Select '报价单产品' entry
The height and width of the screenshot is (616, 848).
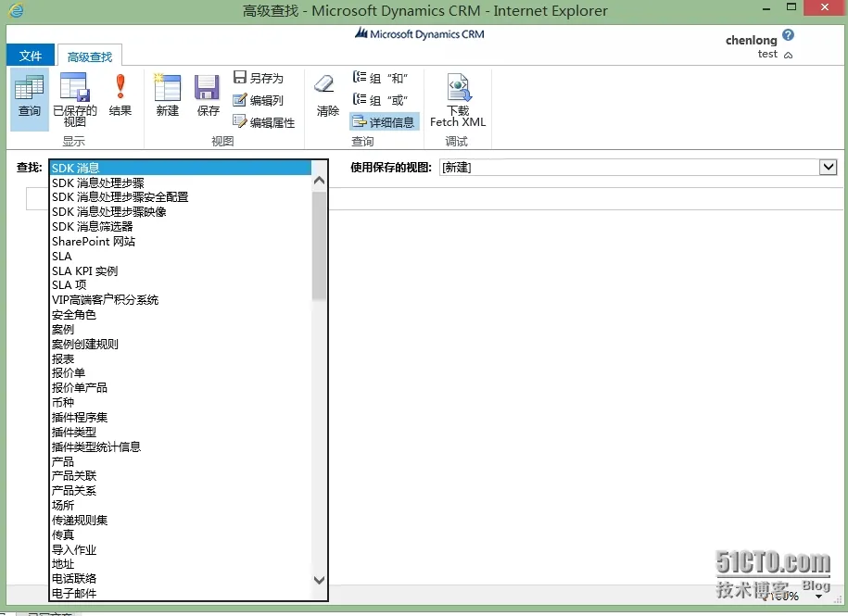tap(181, 387)
